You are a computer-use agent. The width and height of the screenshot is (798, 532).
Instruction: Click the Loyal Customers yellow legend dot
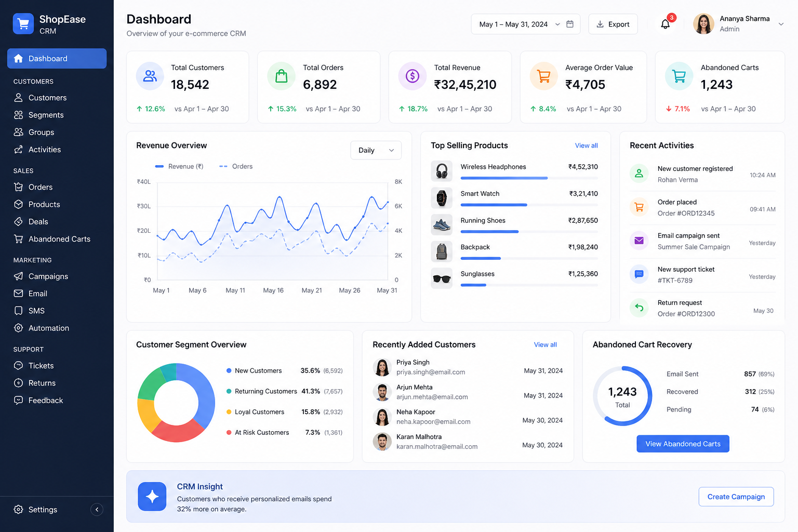pos(229,412)
